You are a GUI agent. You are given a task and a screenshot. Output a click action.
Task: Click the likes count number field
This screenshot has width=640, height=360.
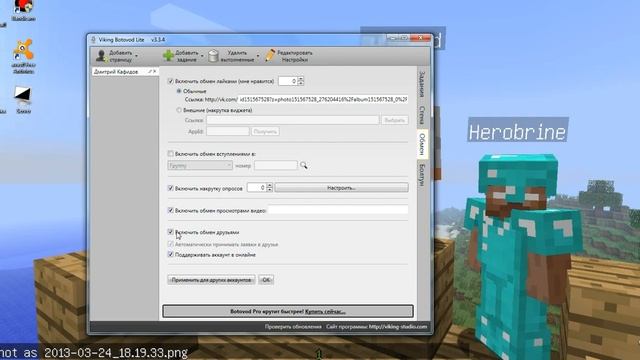[x=288, y=81]
